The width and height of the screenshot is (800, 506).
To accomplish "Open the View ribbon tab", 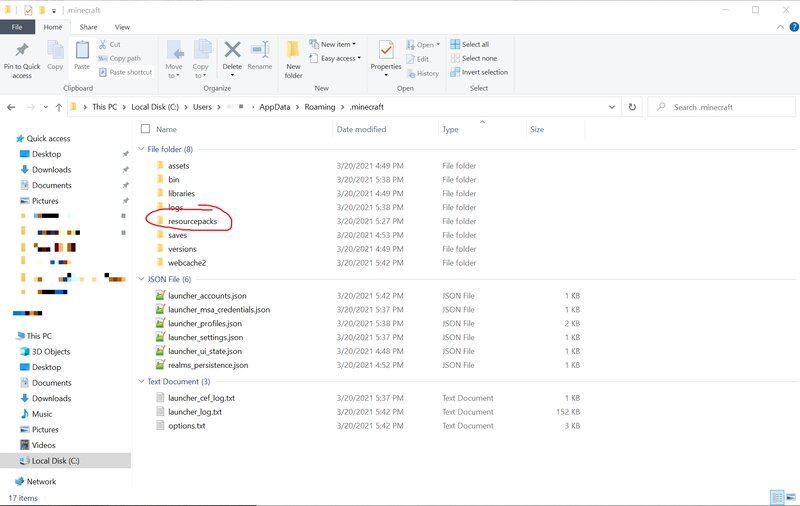I will pyautogui.click(x=122, y=27).
